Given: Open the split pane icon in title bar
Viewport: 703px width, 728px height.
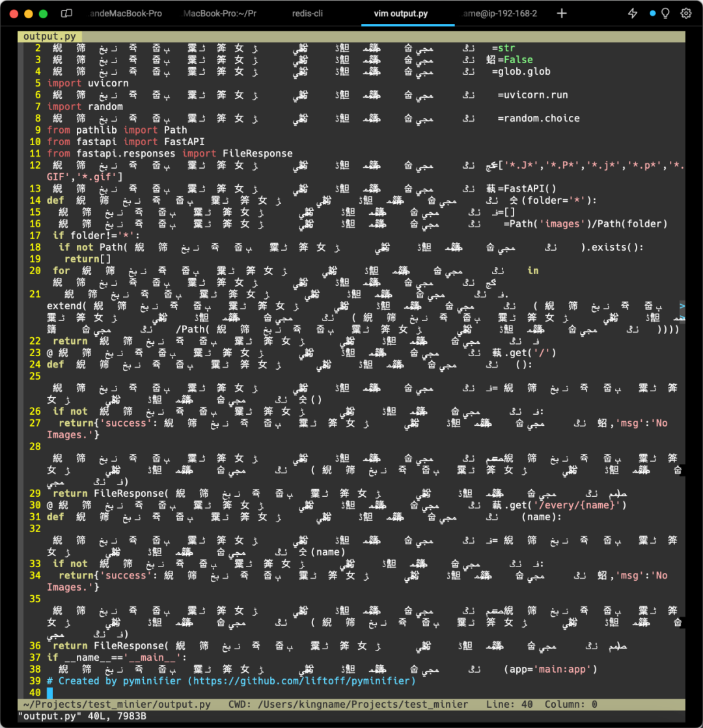Looking at the screenshot, I should [67, 14].
